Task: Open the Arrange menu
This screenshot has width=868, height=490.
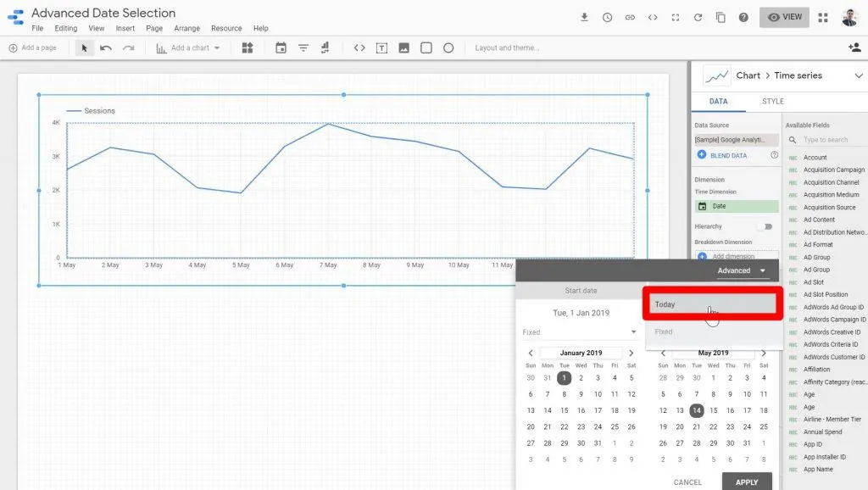Action: click(187, 28)
